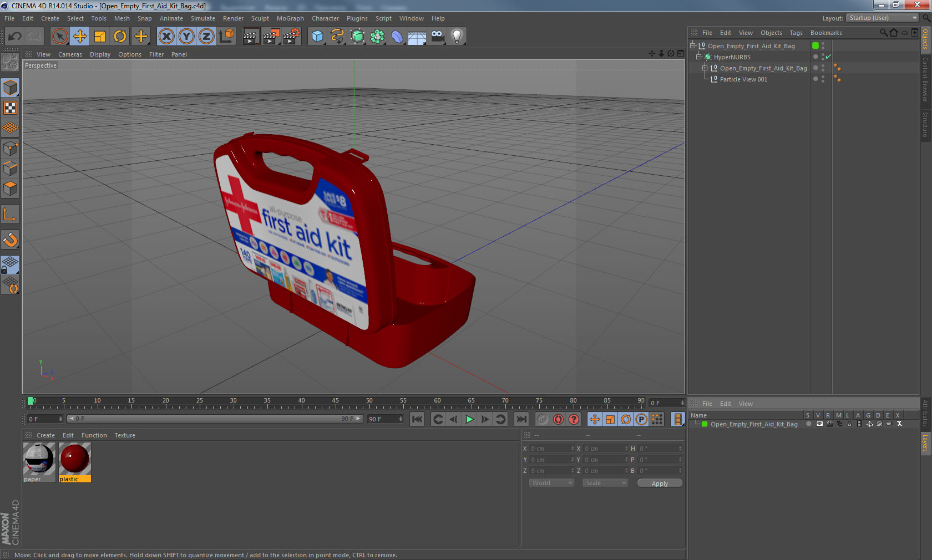Screen dimensions: 932x560
Task: Open MoGraph menu
Action: [x=290, y=18]
